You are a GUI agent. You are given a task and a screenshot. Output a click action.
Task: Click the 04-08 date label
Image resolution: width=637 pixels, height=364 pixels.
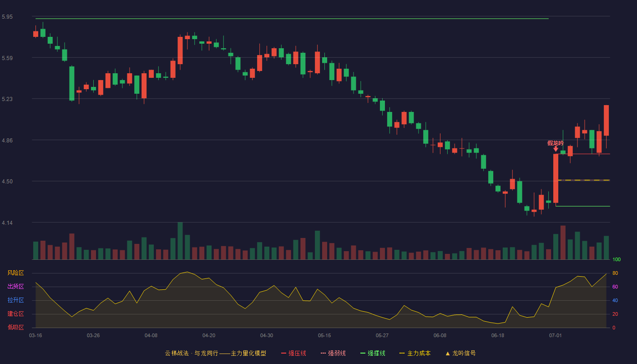151,335
